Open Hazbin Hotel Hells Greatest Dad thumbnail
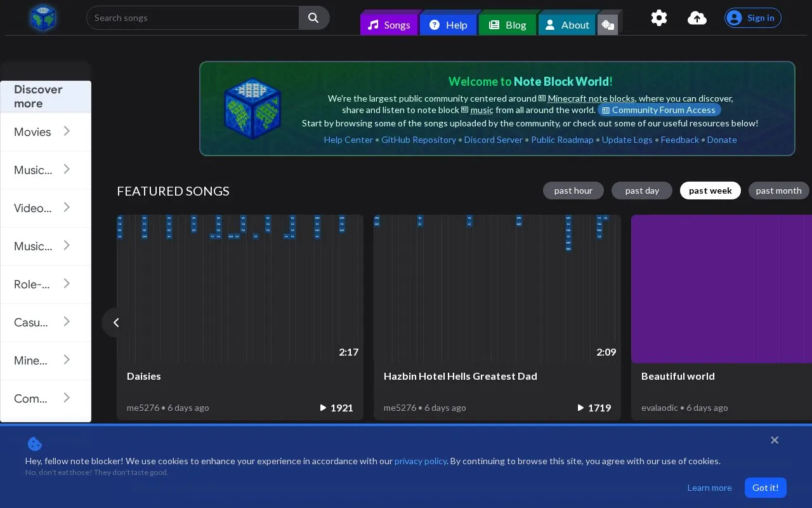The width and height of the screenshot is (812, 508). (x=497, y=289)
